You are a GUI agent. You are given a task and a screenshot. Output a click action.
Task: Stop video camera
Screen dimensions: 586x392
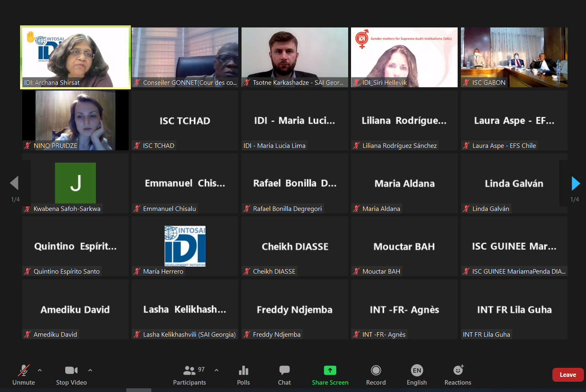coord(71,375)
